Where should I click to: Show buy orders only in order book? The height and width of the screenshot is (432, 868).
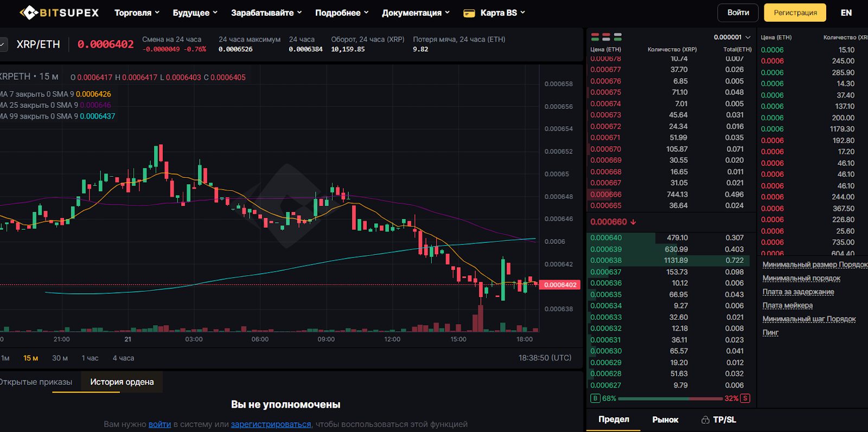tap(618, 37)
